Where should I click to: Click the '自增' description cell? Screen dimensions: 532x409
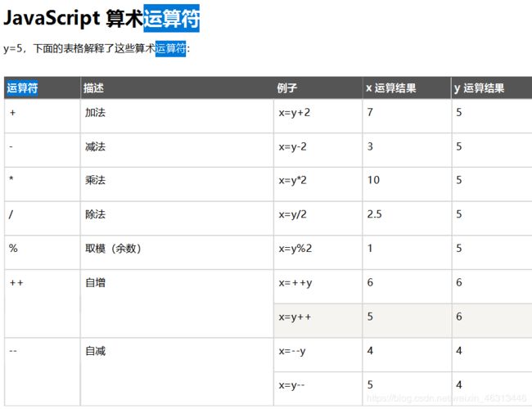click(177, 303)
